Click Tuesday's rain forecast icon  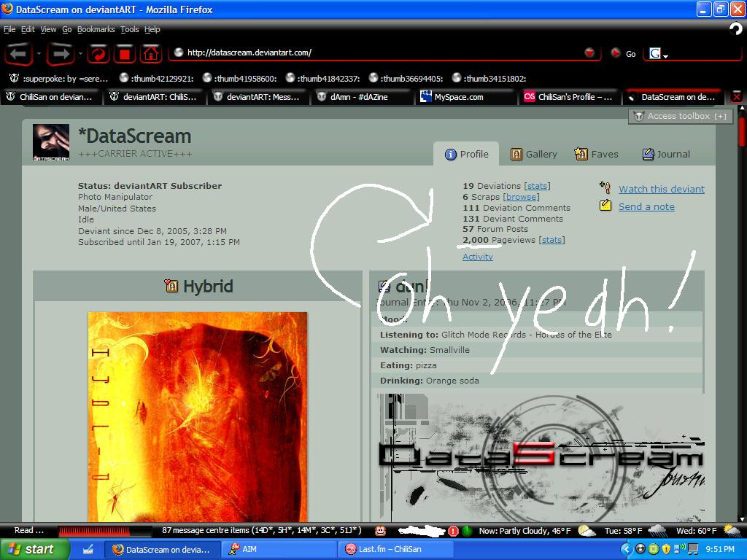click(657, 531)
